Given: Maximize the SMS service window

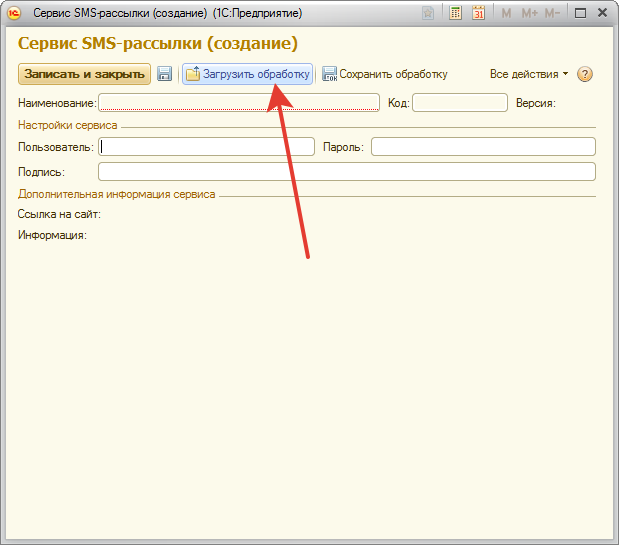Looking at the screenshot, I should 580,13.
